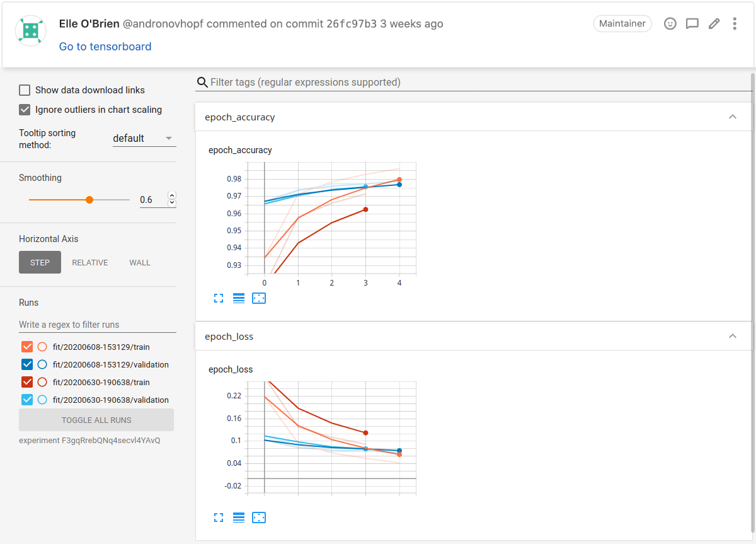Switch horizontal axis to RELATIVE
Viewport: 756px width, 544px height.
[x=90, y=262]
